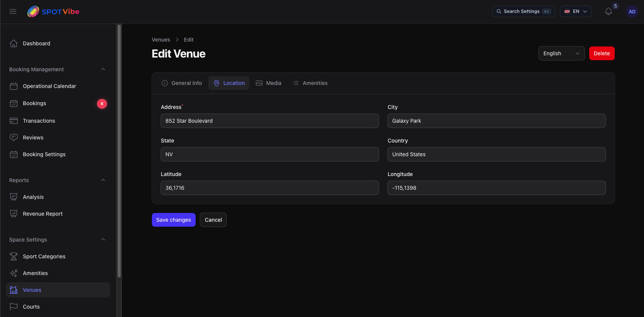Click the Dashboard home icon
The image size is (644, 317).
coord(14,43)
